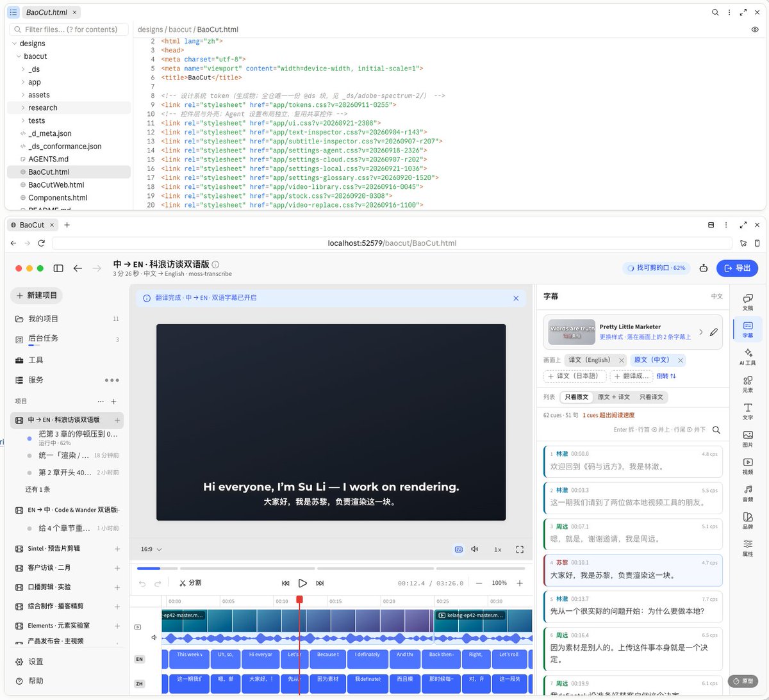Search subtitles with the magnifier icon
Viewport: 769px width, 700px height.
716,430
